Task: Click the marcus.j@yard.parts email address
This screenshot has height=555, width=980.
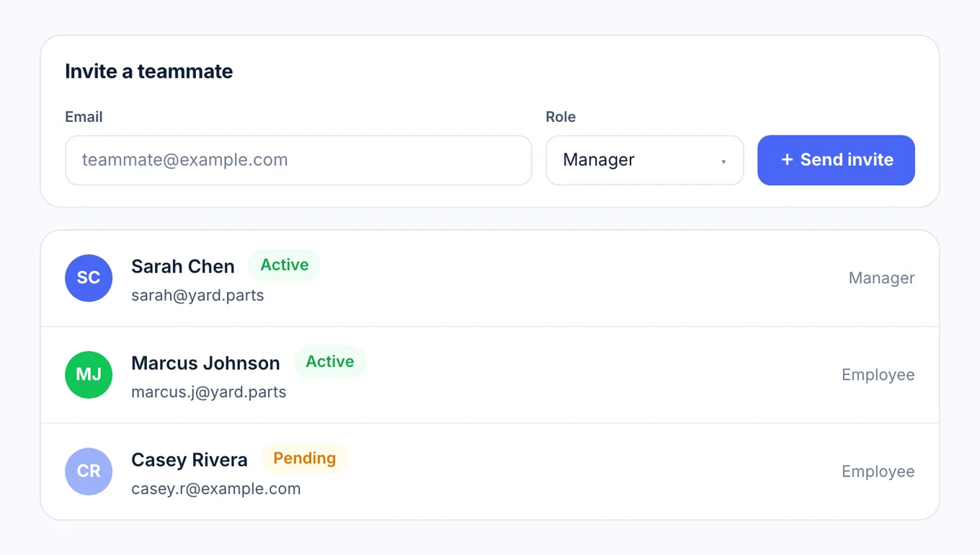Action: pos(209,392)
